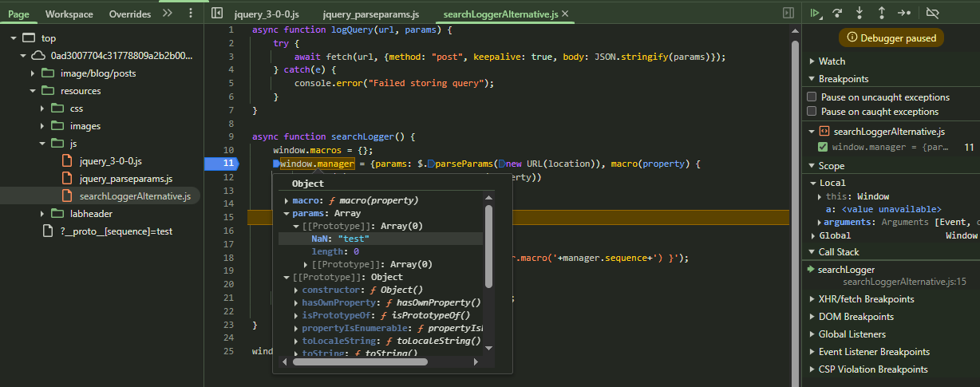Click line number 25 in gutter

tap(228, 351)
